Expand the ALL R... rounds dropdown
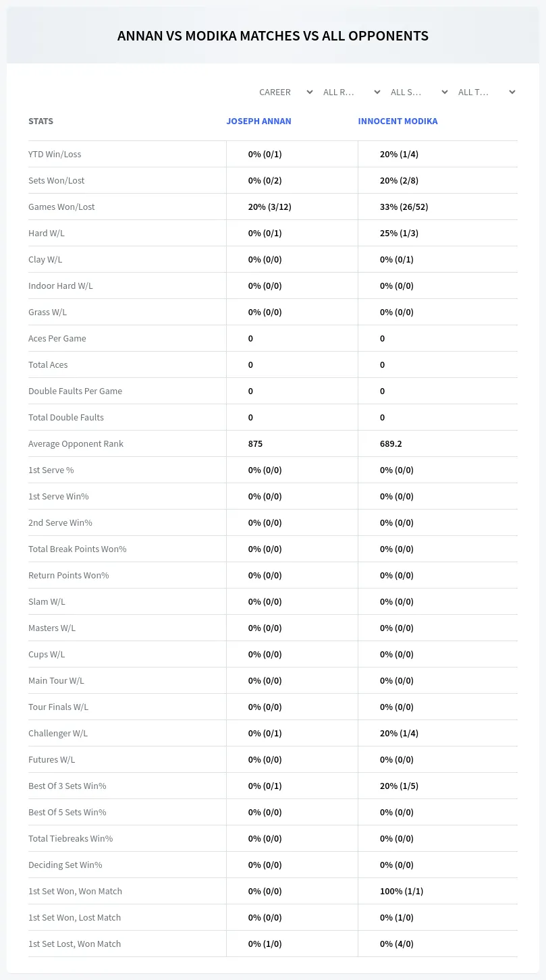 [x=350, y=92]
